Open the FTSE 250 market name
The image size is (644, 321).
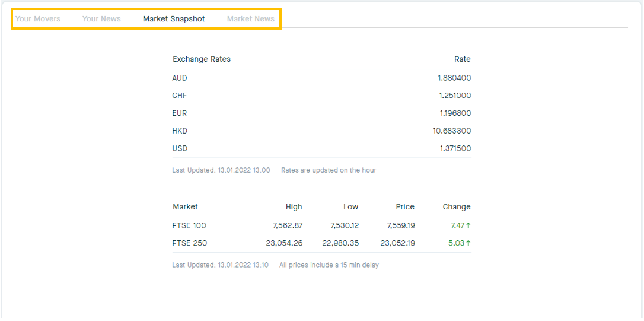pos(190,243)
